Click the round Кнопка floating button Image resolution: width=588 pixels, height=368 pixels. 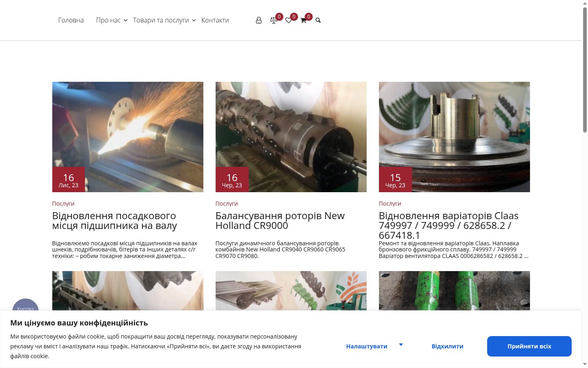[25, 305]
